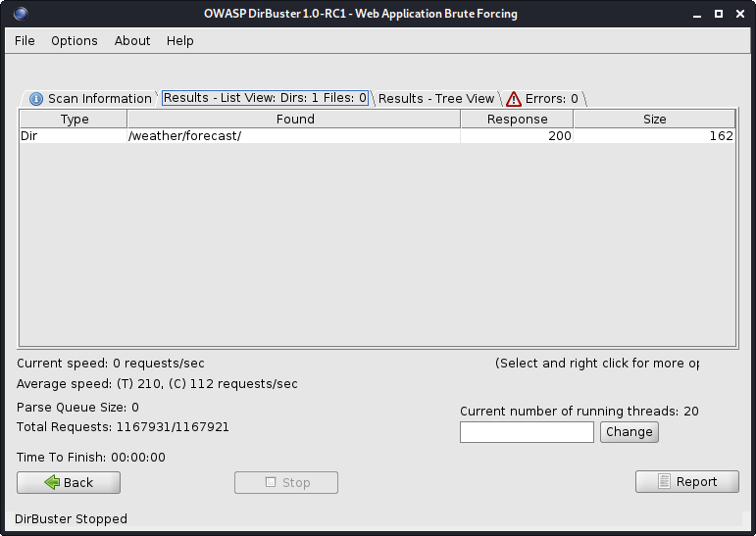Click the Scan Information tab's info icon
The height and width of the screenshot is (536, 756).
point(36,99)
